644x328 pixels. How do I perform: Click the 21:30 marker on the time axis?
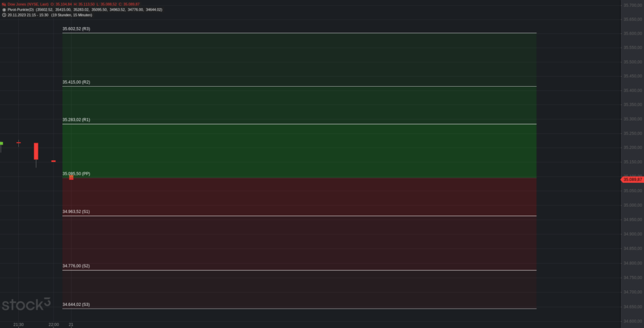pos(18,324)
